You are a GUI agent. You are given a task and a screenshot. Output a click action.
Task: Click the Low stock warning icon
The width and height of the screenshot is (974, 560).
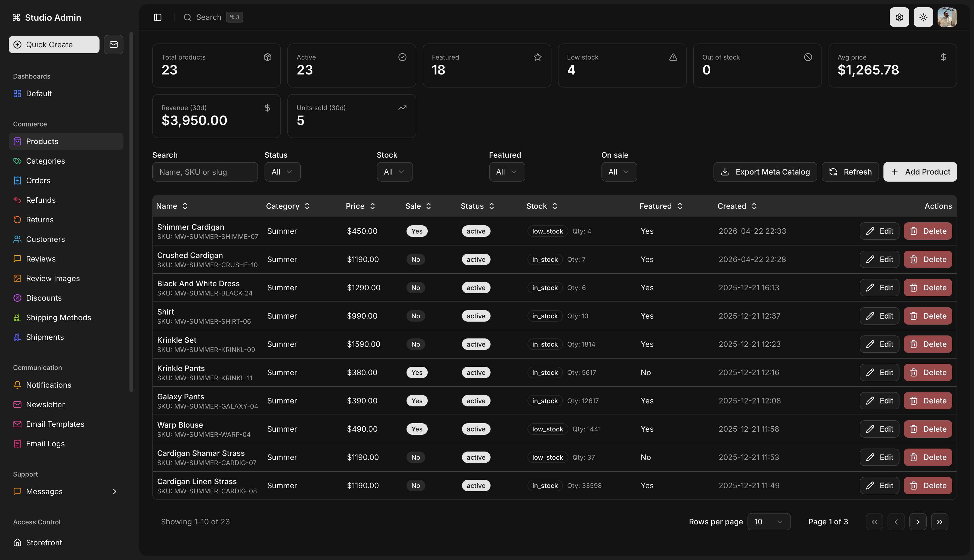coord(673,57)
